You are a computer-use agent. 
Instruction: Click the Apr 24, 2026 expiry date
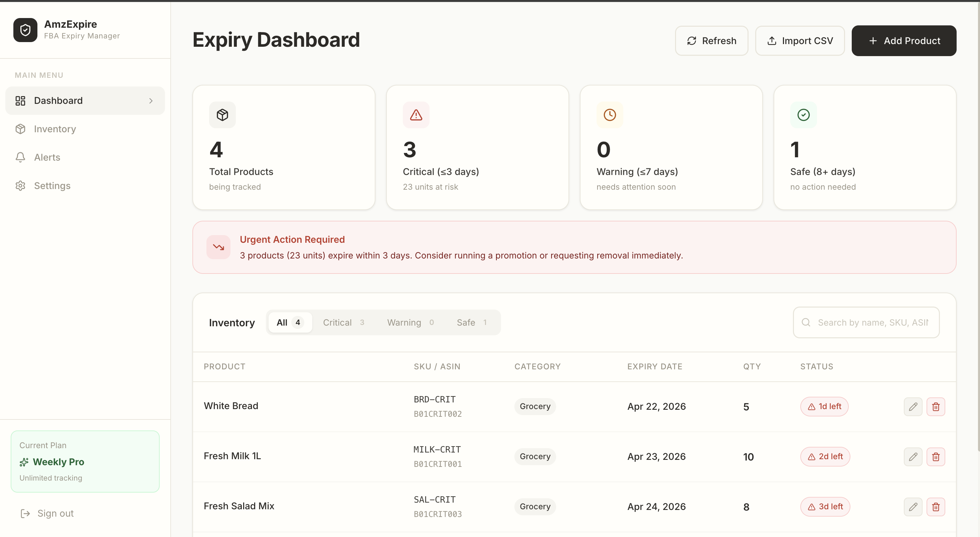[656, 507]
